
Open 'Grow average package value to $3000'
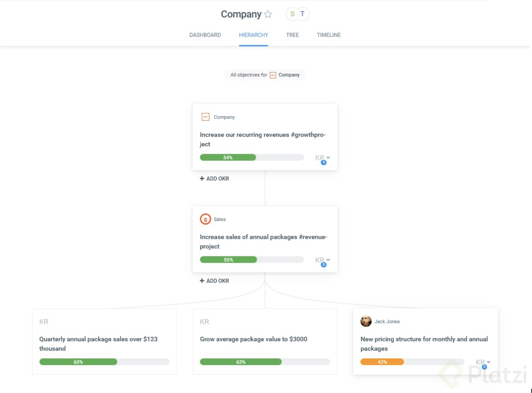253,339
